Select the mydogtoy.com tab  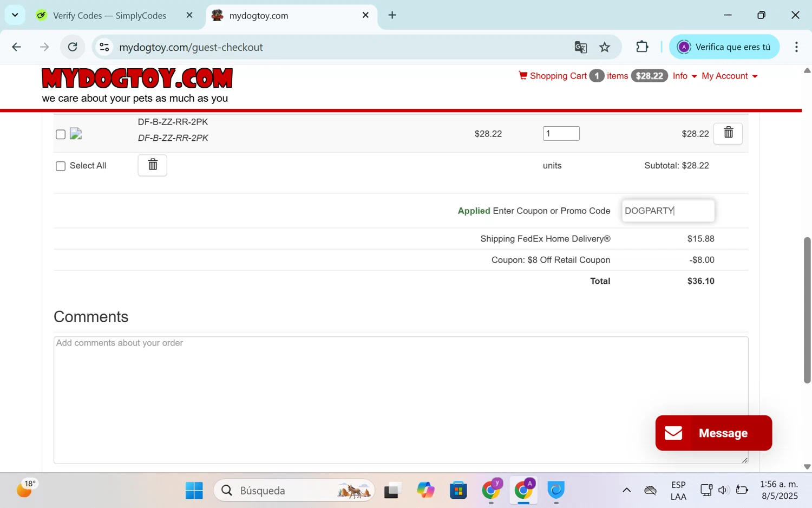click(x=292, y=15)
